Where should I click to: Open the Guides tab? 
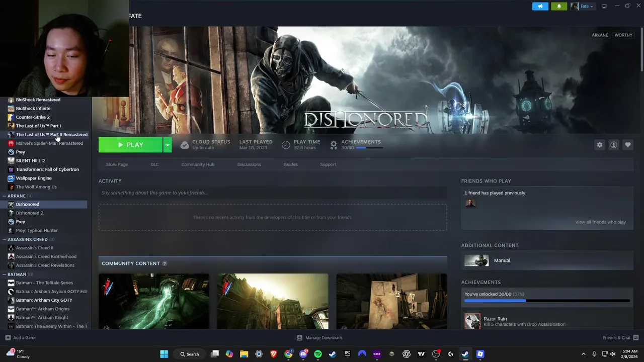pyautogui.click(x=290, y=164)
